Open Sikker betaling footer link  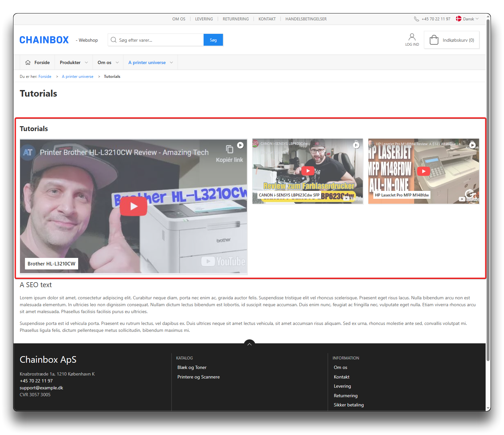click(x=349, y=405)
